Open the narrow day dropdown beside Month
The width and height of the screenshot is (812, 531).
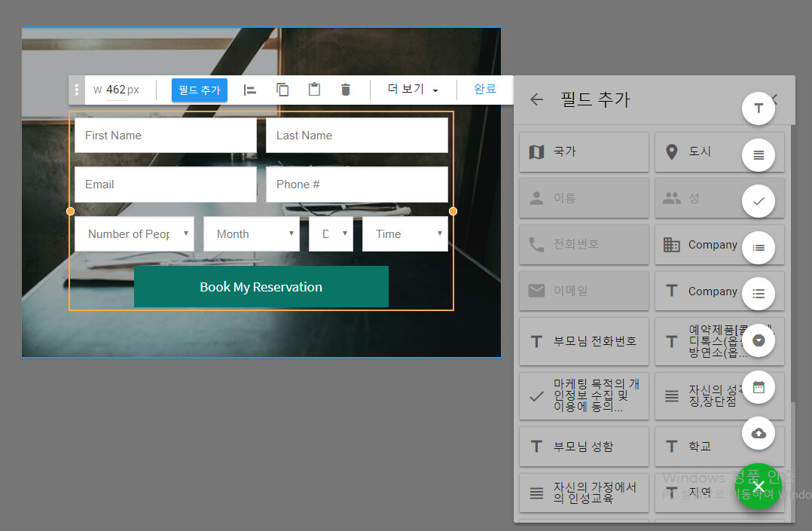click(331, 234)
